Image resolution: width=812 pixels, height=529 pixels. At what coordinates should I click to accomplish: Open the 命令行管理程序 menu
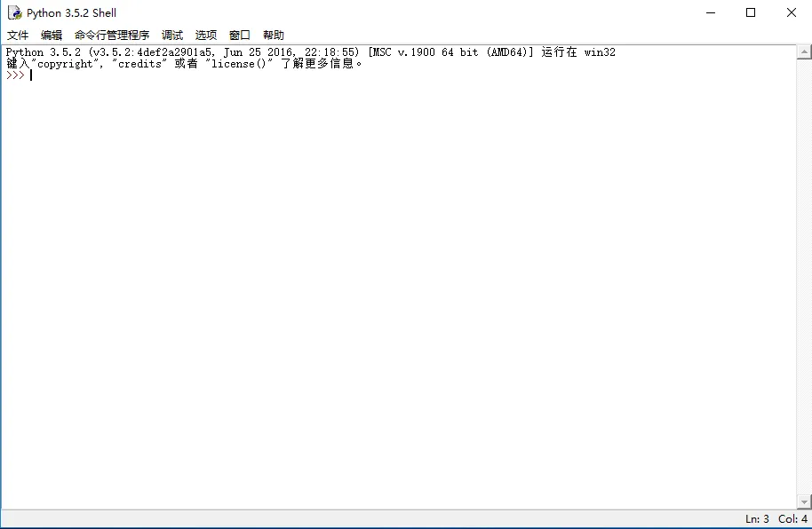112,36
